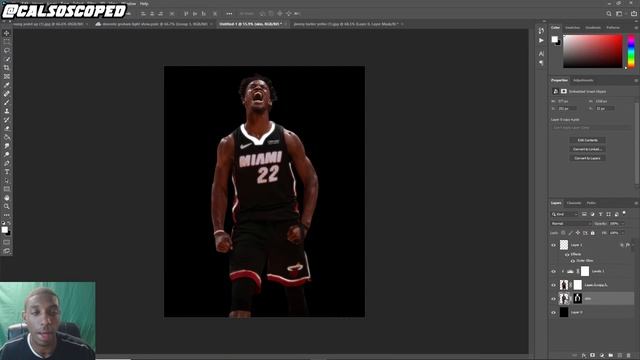
Task: Select the Pen tool
Action: tap(7, 163)
